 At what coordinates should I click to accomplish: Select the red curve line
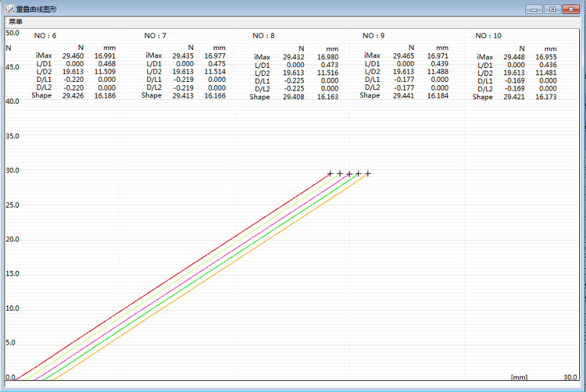coord(173,276)
